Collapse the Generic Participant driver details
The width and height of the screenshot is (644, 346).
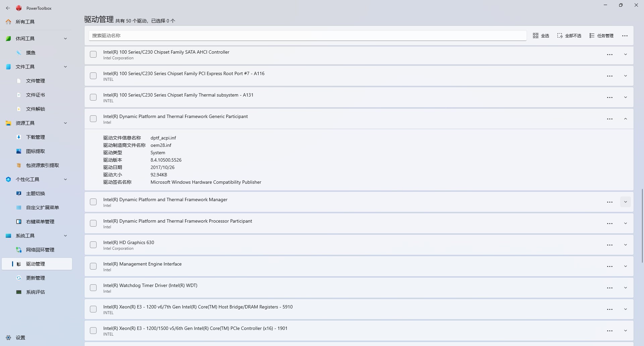click(x=625, y=119)
